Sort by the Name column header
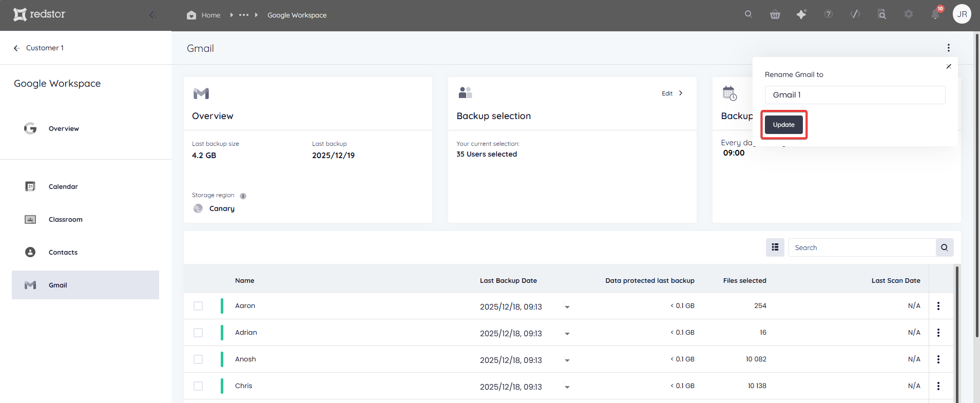The image size is (980, 403). point(244,280)
